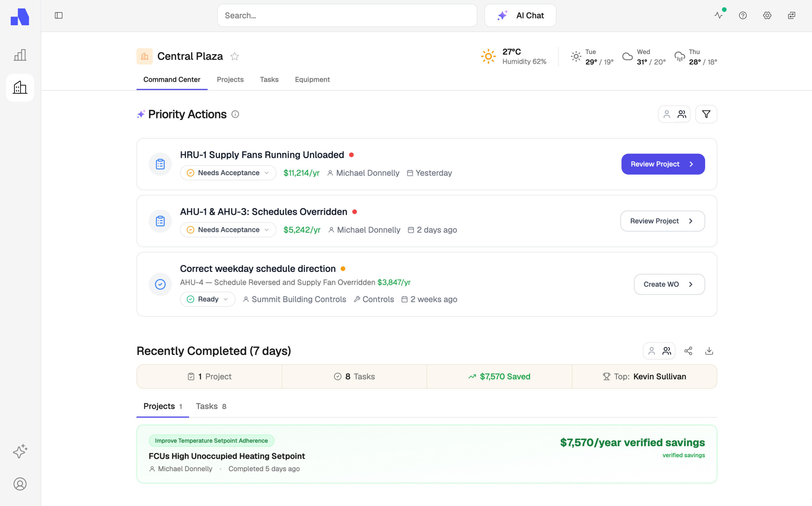Open the analytics bar chart sidebar icon
The image size is (812, 506).
pyautogui.click(x=20, y=55)
